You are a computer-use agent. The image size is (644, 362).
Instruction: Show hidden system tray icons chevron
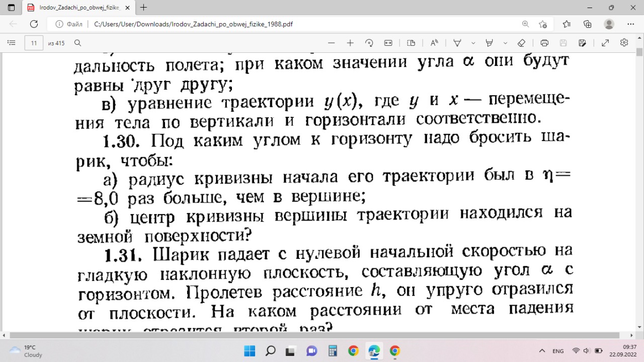[542, 351]
